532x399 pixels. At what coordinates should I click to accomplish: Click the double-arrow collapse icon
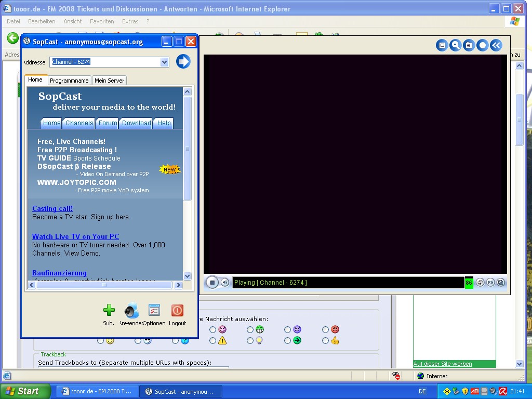496,46
